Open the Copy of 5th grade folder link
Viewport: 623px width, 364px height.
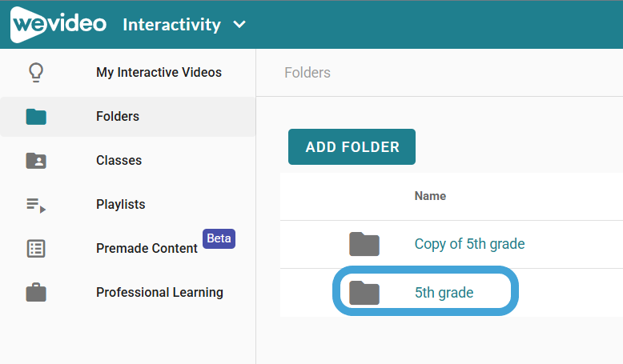[469, 244]
